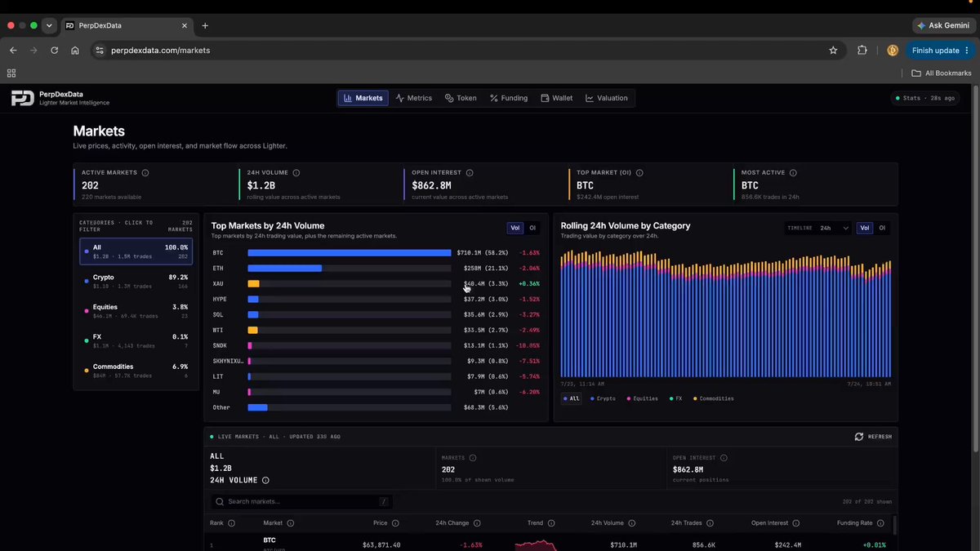Click the info icon beside the Rank column header

(231, 523)
